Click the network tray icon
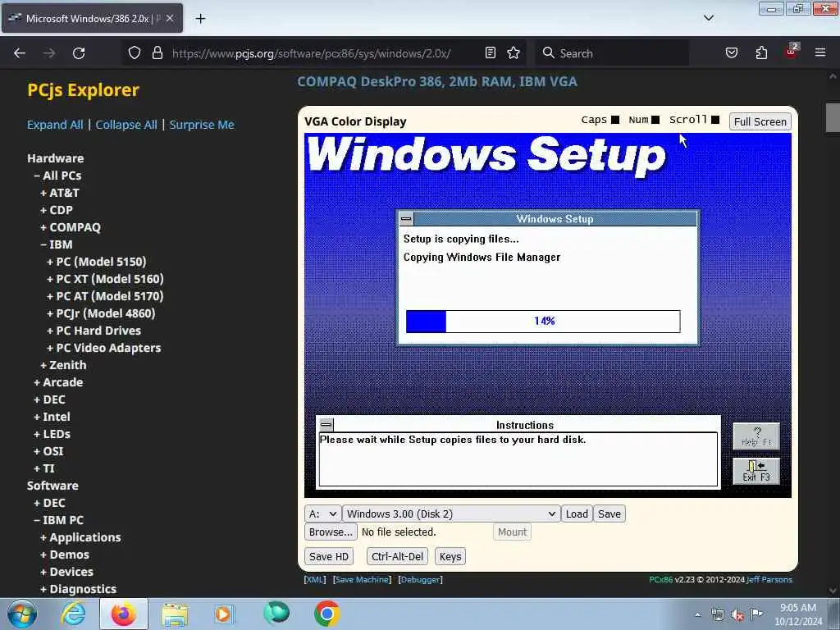Image resolution: width=840 pixels, height=630 pixels. pyautogui.click(x=717, y=615)
